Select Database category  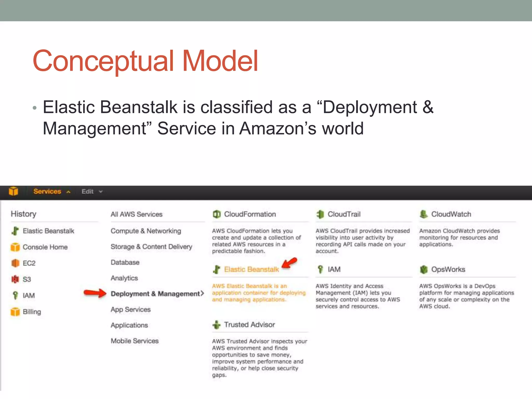click(125, 262)
